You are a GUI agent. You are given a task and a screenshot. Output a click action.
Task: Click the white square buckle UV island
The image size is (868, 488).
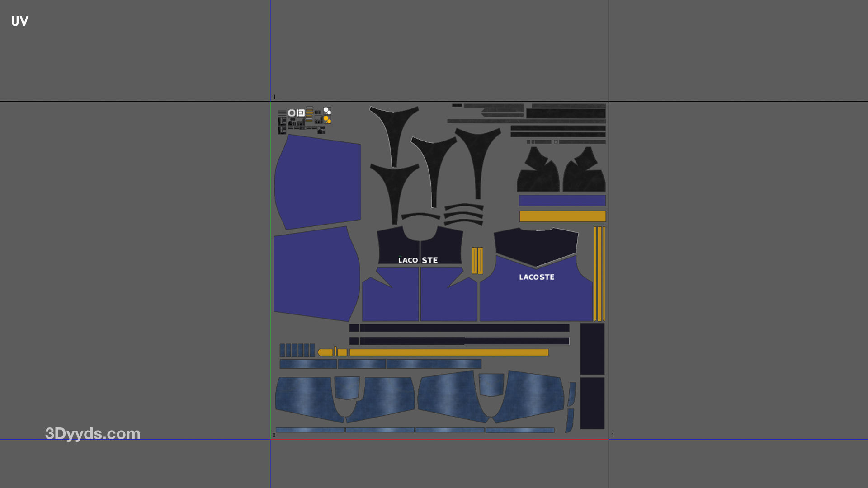(301, 113)
